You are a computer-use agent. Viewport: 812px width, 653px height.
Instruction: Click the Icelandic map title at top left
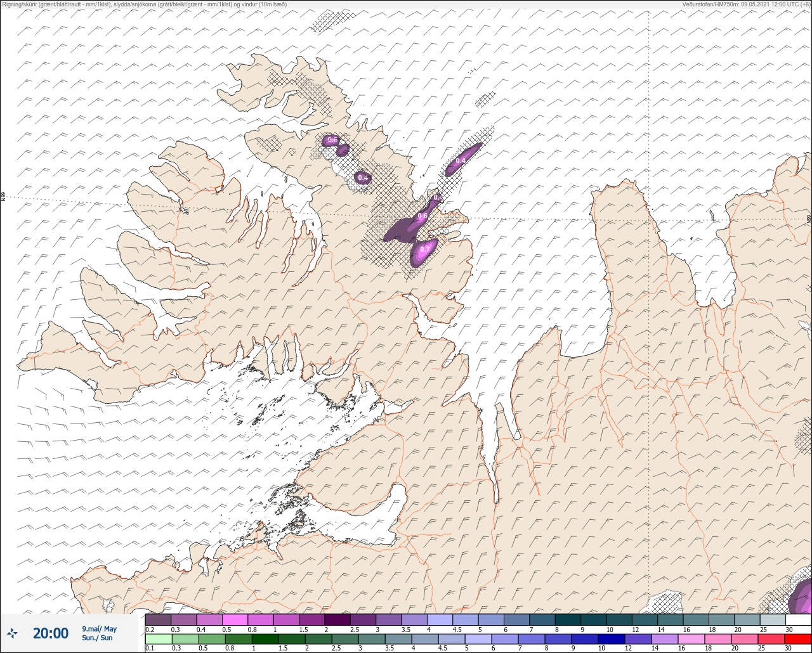tap(145, 4)
